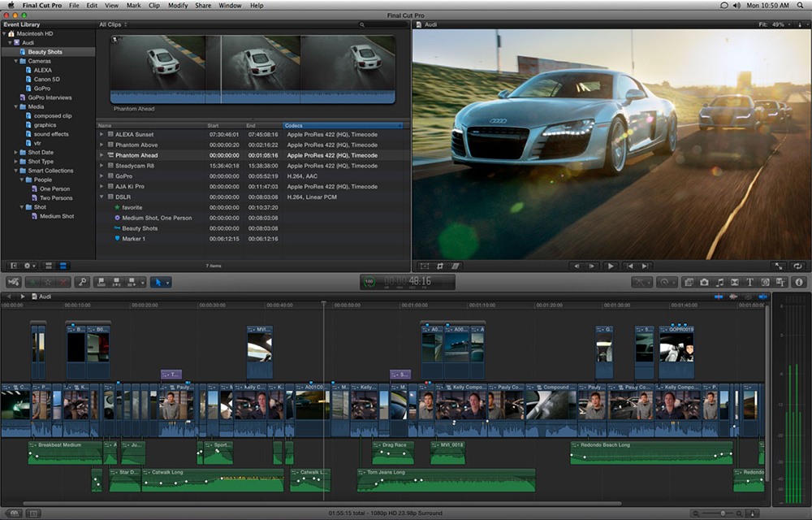The height and width of the screenshot is (520, 812).
Task: Open the Modify menu
Action: click(x=178, y=6)
